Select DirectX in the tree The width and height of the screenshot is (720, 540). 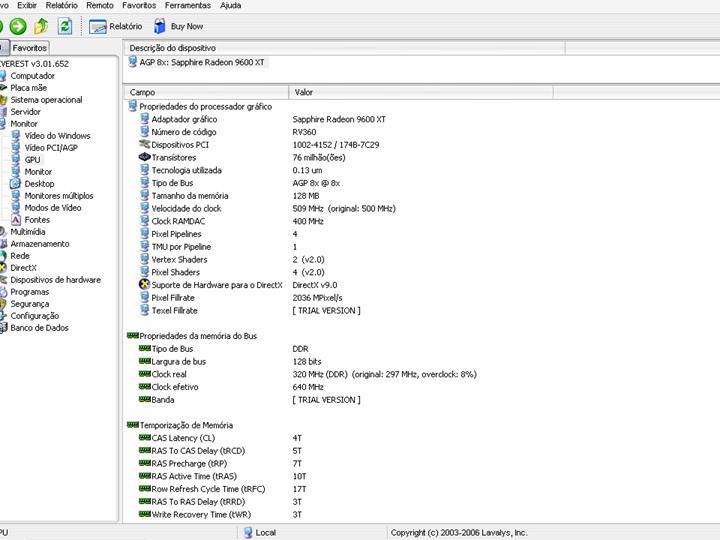pos(23,267)
